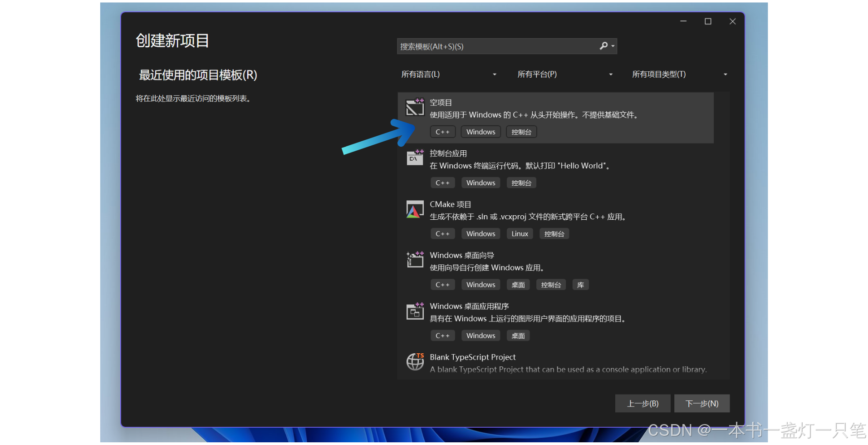Click the 空项目 description about Windows C++

tap(535, 115)
